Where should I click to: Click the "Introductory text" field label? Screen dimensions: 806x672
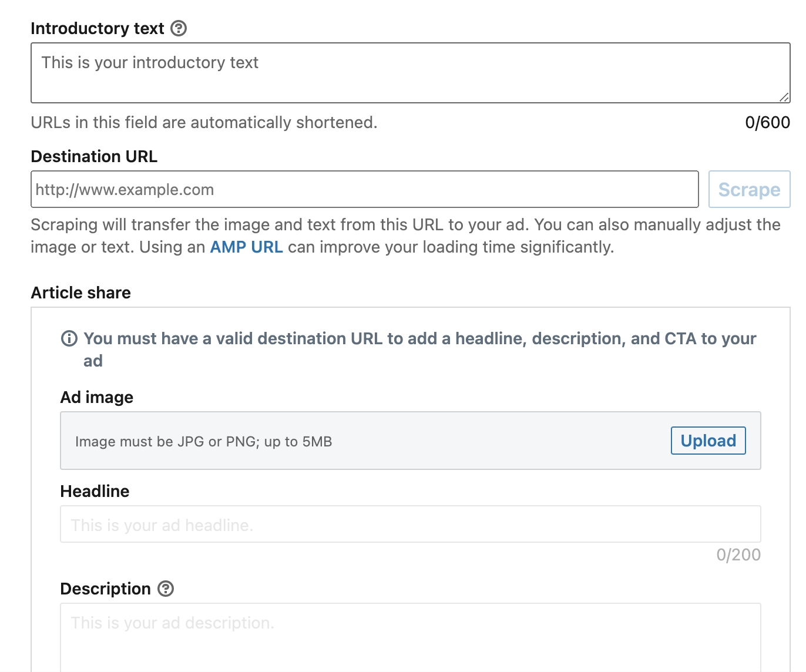point(98,28)
